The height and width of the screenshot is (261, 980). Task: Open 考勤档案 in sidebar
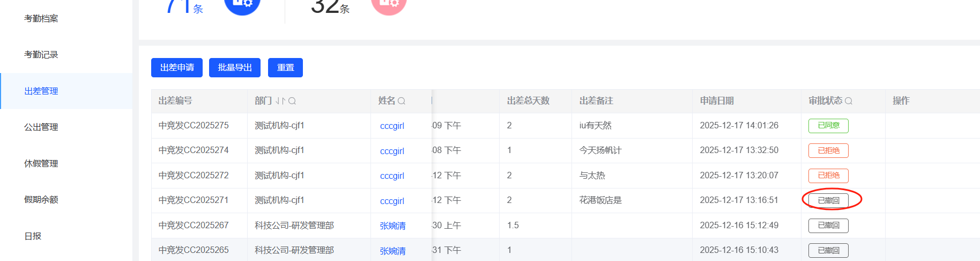pos(41,18)
